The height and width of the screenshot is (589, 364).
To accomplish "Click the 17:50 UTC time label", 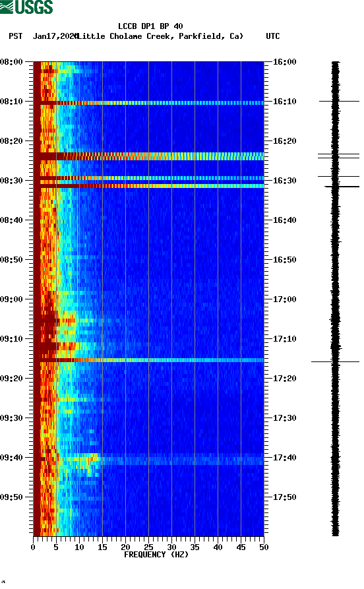I will 284,497.
